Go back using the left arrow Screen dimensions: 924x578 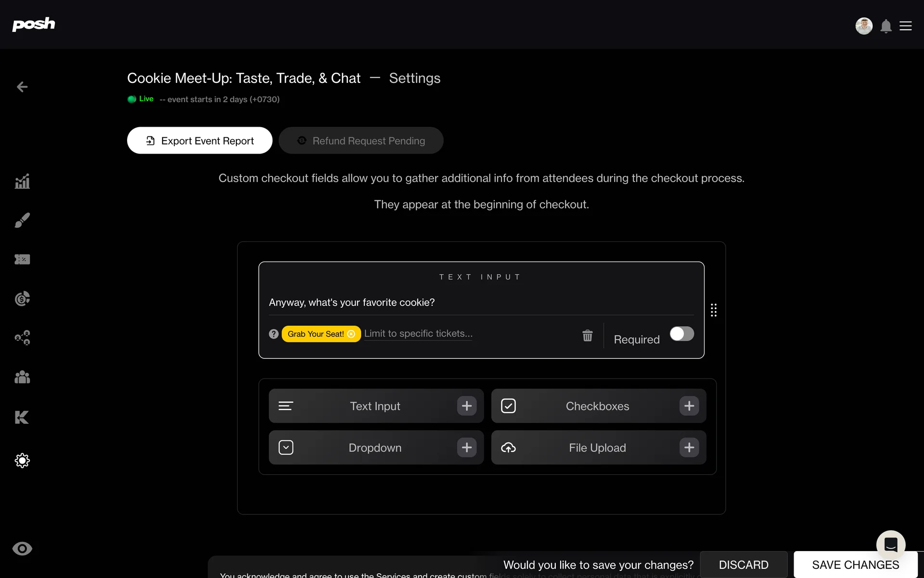pos(22,87)
